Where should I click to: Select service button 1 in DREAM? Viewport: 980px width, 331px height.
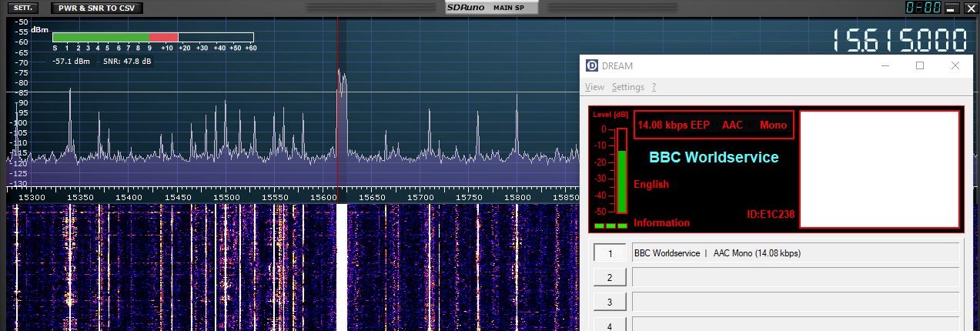click(610, 253)
